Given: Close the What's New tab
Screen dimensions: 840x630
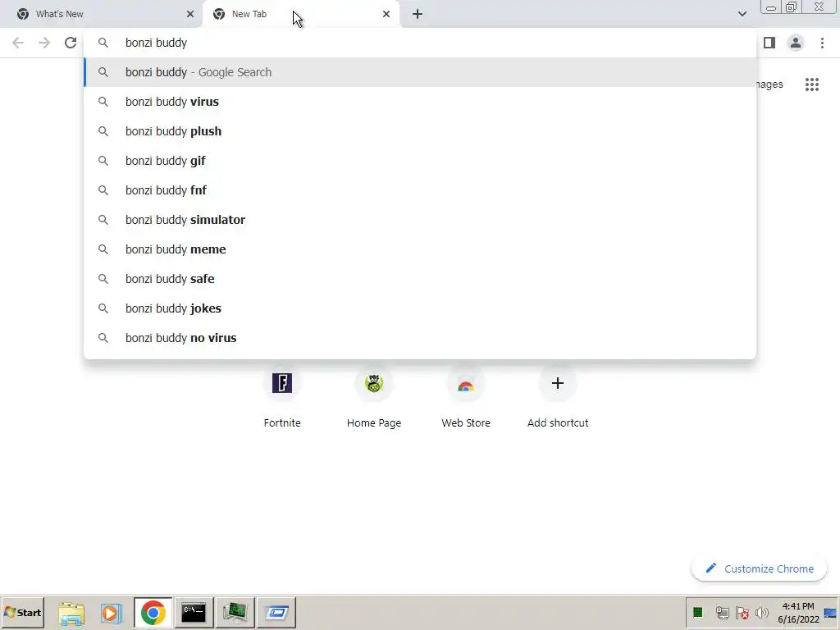Looking at the screenshot, I should [x=190, y=14].
